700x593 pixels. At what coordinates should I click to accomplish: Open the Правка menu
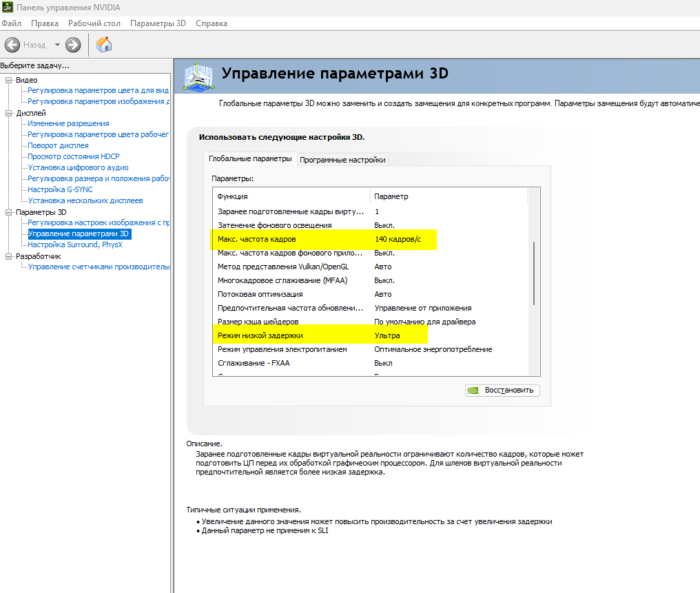[x=45, y=23]
